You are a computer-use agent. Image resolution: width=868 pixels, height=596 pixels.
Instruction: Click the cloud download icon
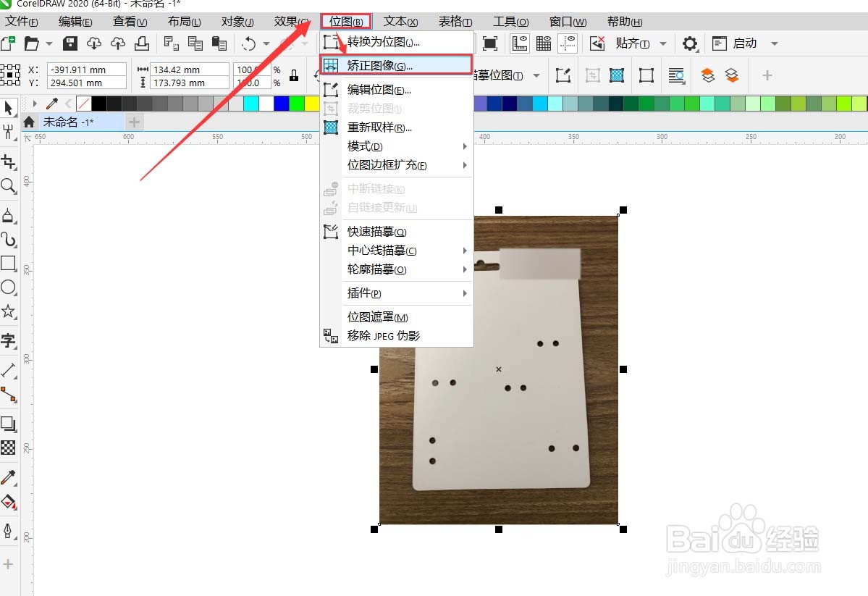pos(94,43)
